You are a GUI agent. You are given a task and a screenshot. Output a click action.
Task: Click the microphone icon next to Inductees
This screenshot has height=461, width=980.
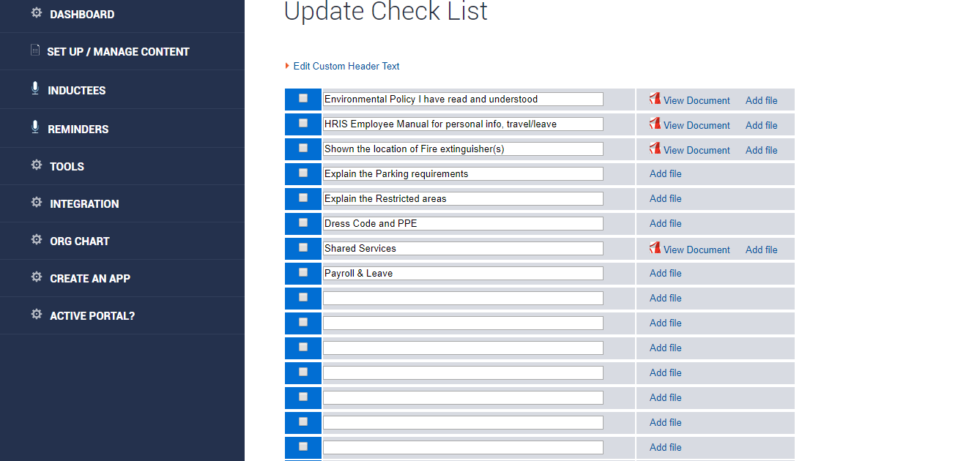(35, 89)
